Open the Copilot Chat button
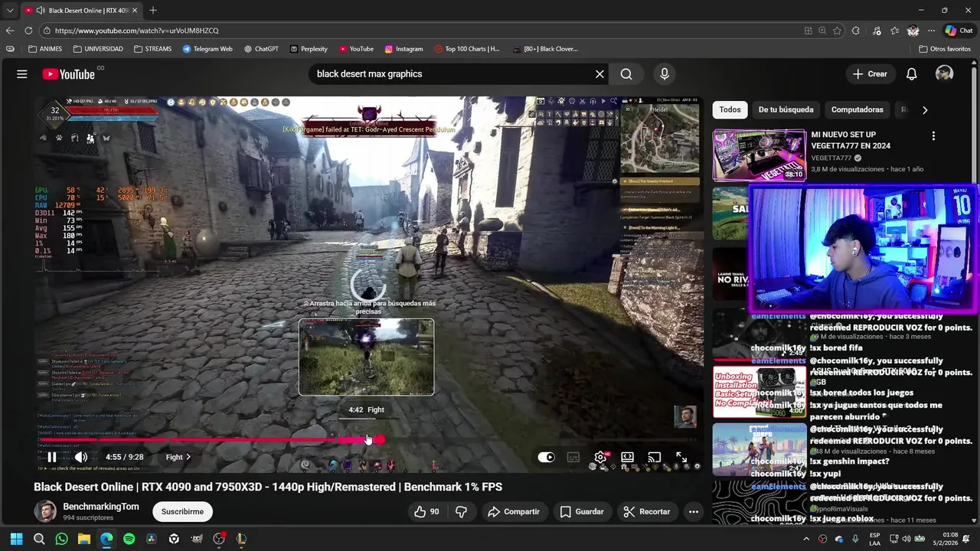 959,31
